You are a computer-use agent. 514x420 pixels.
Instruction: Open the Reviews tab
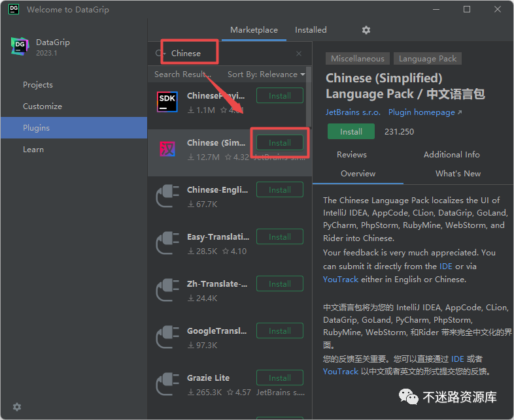tap(351, 155)
